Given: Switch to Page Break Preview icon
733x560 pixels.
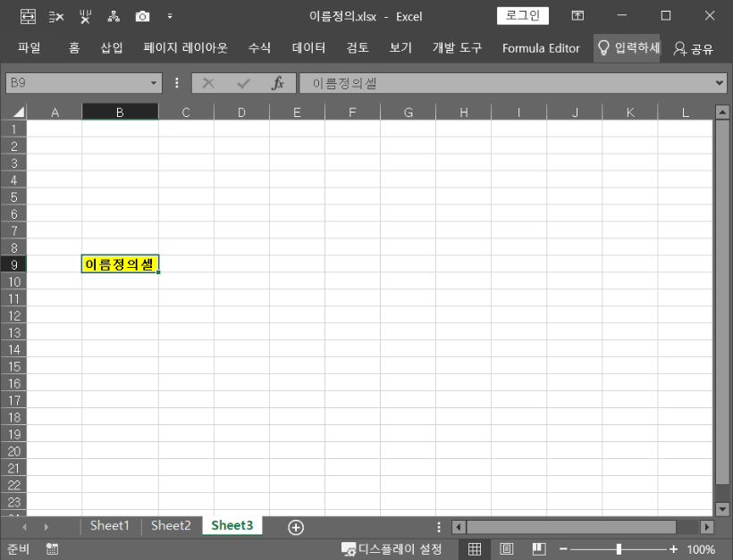Looking at the screenshot, I should tap(538, 549).
